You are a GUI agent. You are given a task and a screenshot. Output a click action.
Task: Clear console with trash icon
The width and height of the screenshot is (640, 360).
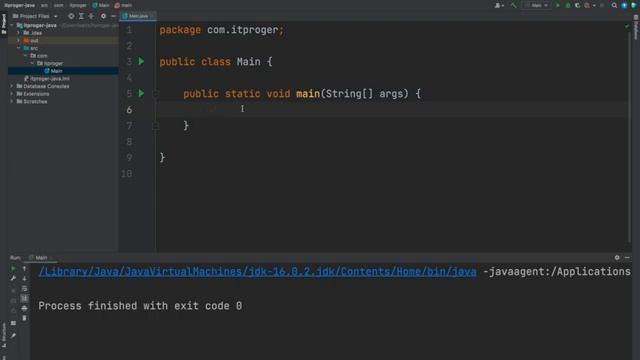[24, 318]
